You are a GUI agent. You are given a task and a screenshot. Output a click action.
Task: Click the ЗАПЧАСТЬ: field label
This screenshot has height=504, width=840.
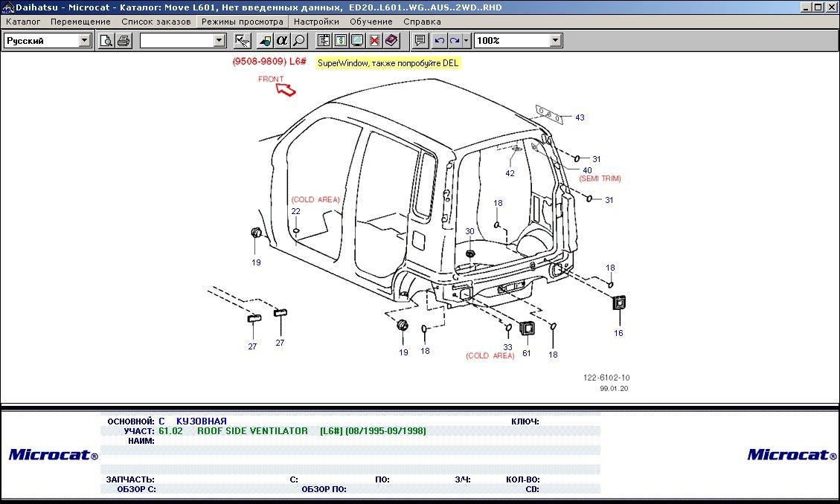[x=130, y=480]
